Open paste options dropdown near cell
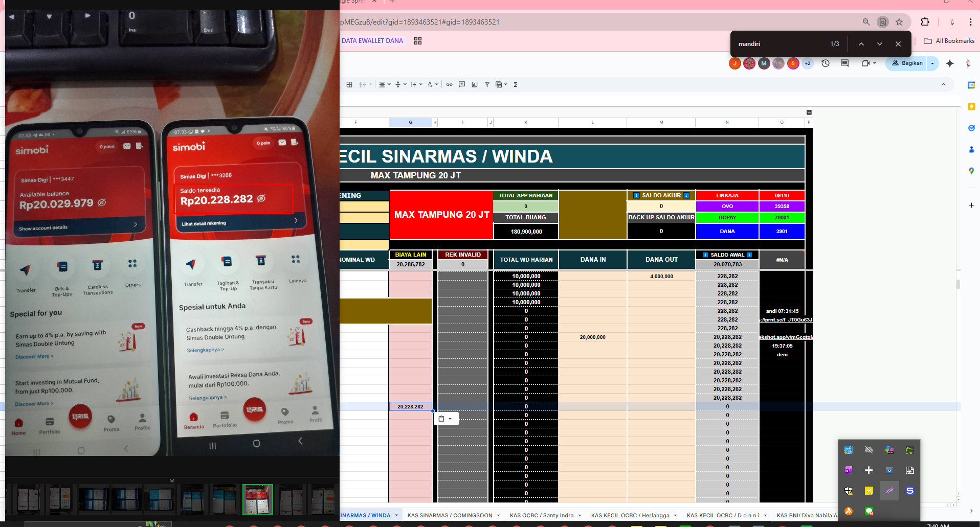This screenshot has height=527, width=980. pos(446,419)
